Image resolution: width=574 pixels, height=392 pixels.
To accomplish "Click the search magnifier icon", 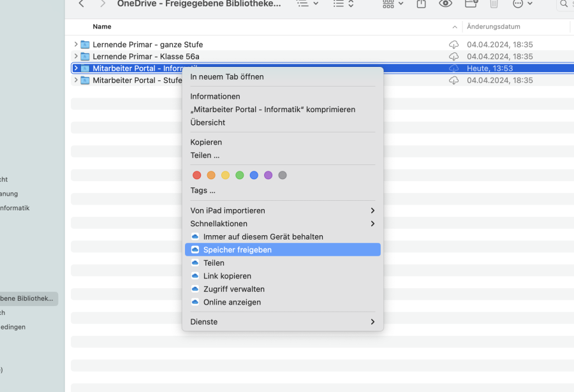I will coord(563,4).
